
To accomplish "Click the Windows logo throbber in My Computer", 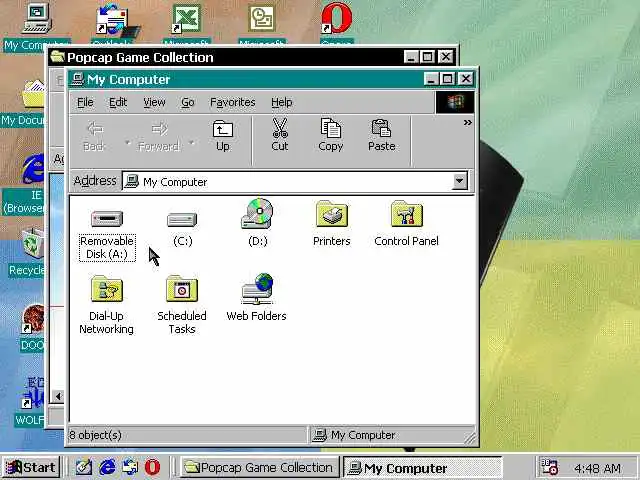I will click(455, 102).
